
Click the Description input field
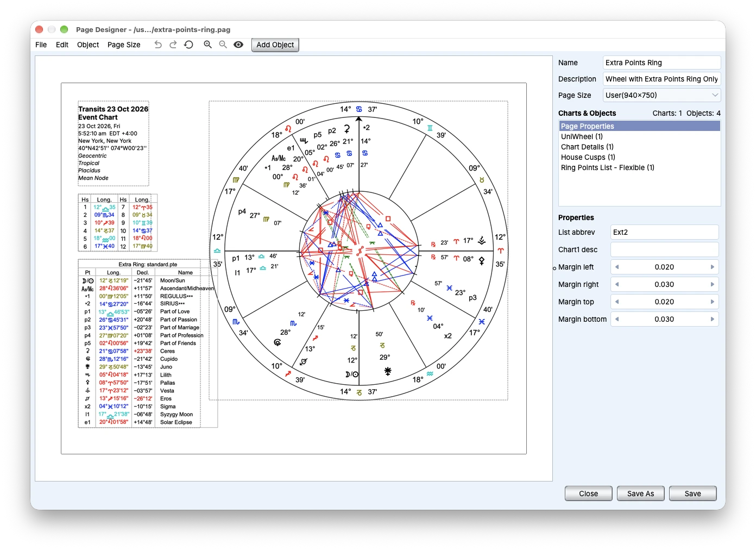coord(661,79)
